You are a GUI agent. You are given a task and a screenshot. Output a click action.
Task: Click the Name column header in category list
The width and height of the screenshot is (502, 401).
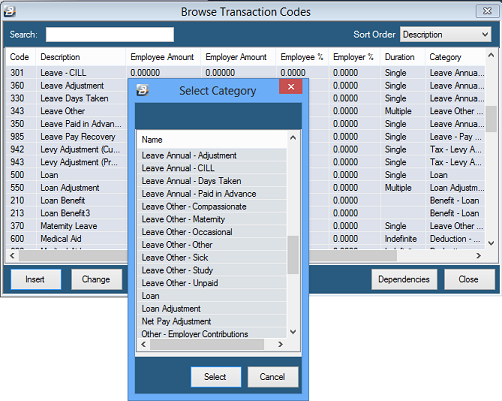(212, 140)
